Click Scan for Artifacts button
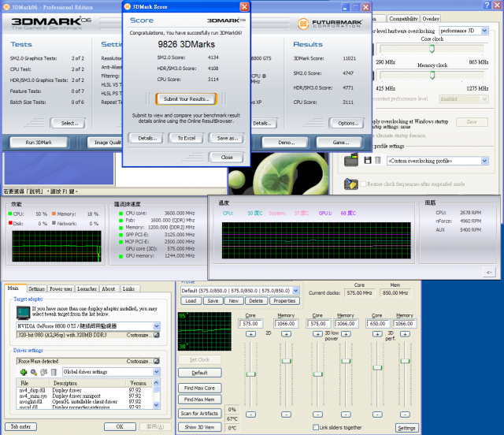The height and width of the screenshot is (435, 504). coord(199,414)
